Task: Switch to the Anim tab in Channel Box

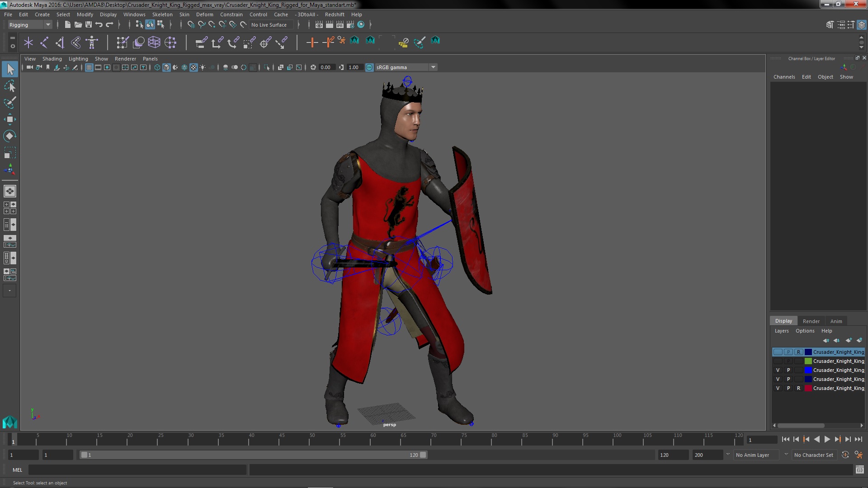Action: [x=836, y=320]
